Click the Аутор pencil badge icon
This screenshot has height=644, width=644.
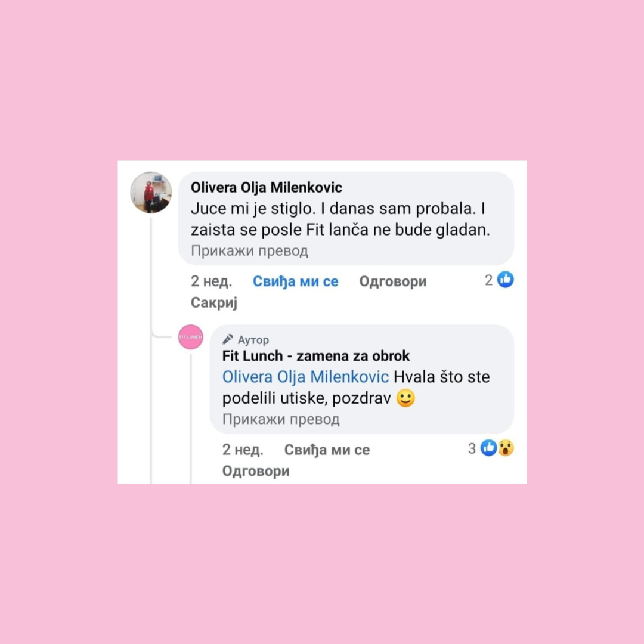tap(228, 339)
